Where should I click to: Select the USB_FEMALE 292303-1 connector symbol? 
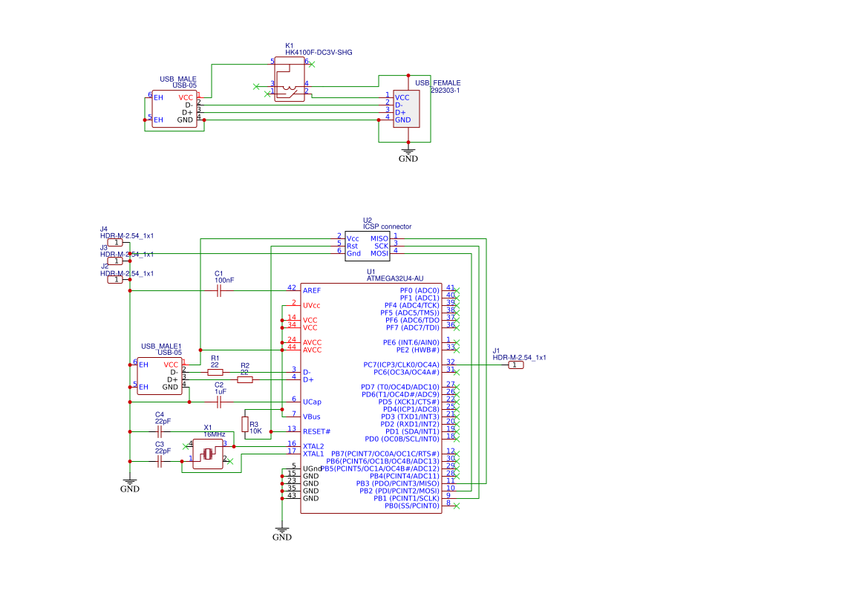[x=407, y=107]
